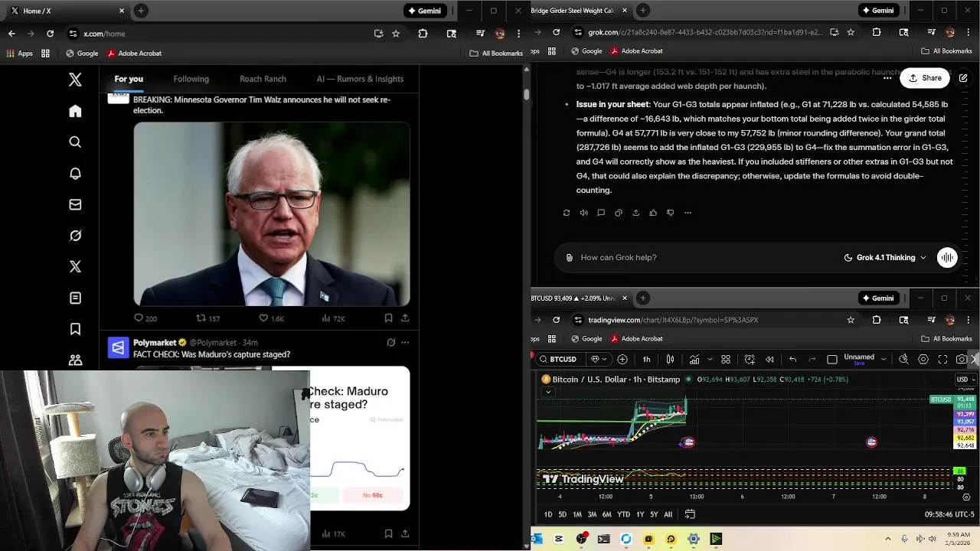Open go to date calendar
This screenshot has height=551, width=980.
690,514
